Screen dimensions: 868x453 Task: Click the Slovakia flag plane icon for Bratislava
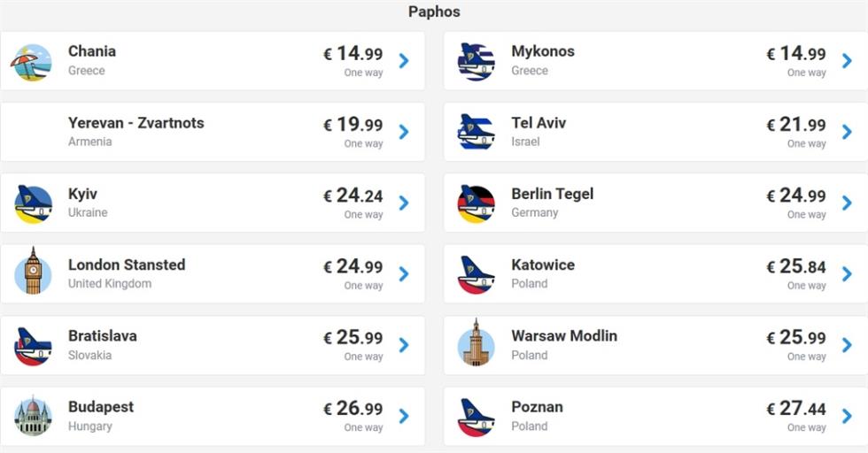(x=34, y=346)
